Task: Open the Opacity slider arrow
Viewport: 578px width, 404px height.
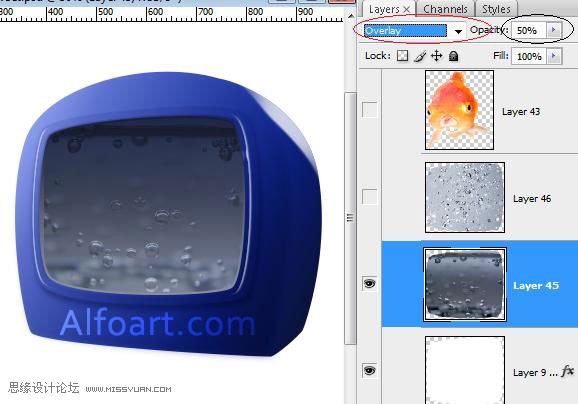Action: 553,30
